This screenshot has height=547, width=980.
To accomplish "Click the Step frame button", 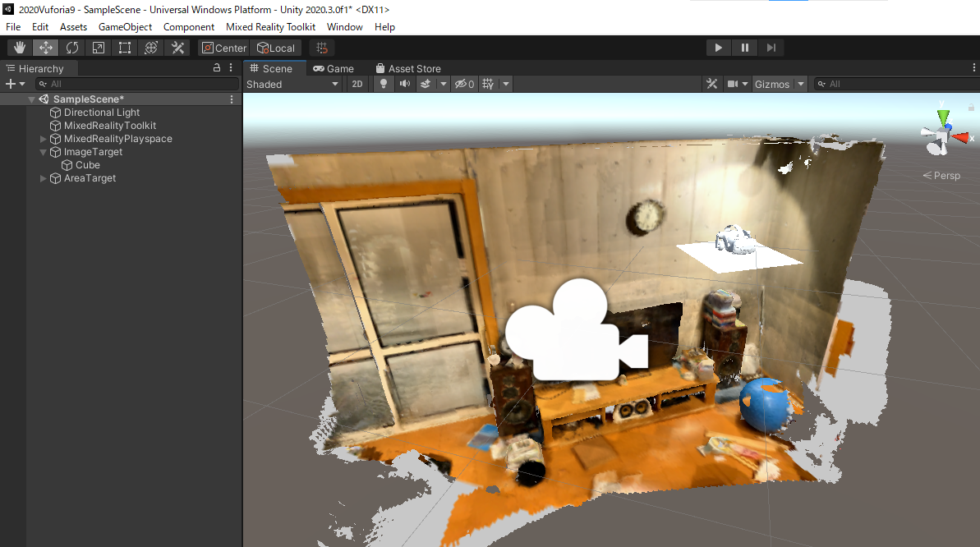I will (771, 48).
